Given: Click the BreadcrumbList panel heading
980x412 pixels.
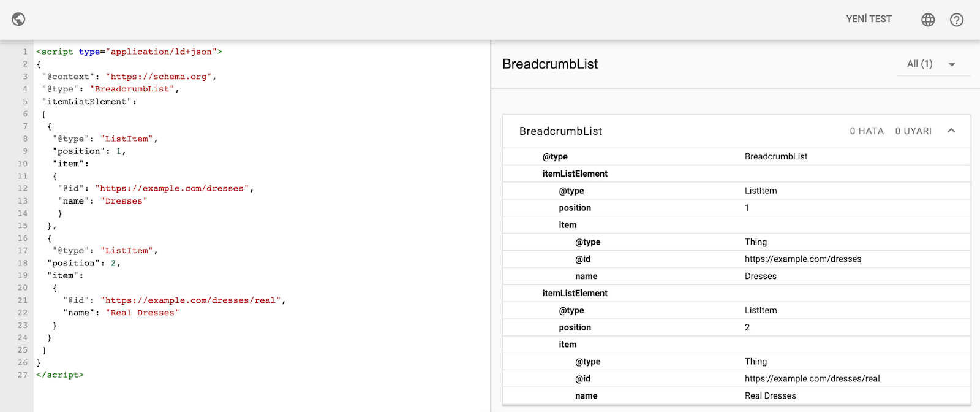Looking at the screenshot, I should (x=550, y=64).
